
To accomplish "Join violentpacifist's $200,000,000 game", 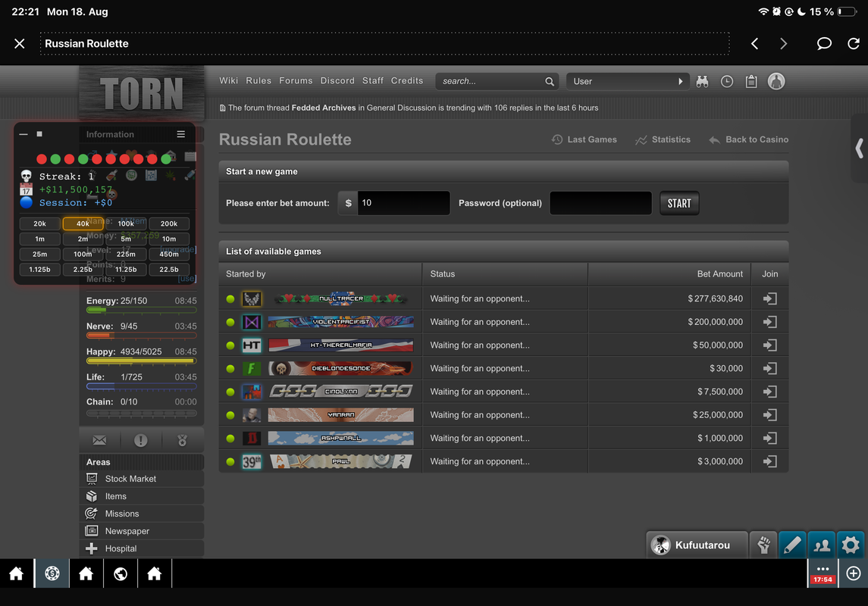I will (x=770, y=322).
